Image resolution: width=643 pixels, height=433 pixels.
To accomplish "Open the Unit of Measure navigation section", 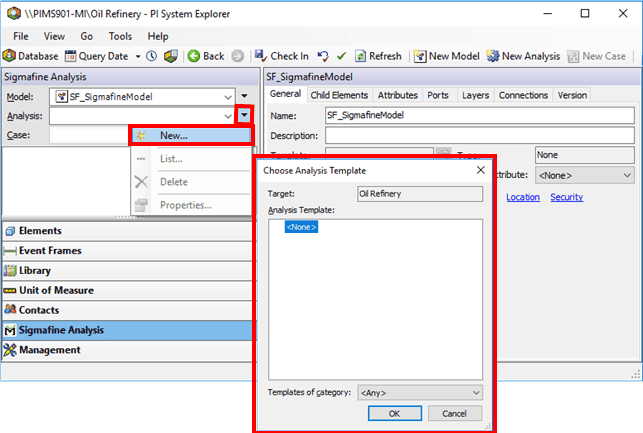I will [128, 290].
